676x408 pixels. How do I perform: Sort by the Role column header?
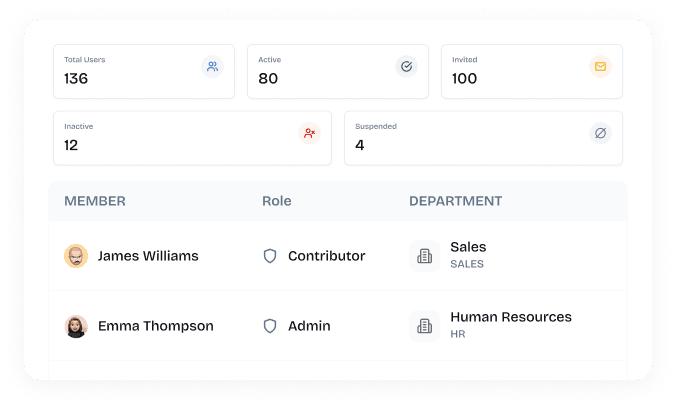tap(277, 201)
